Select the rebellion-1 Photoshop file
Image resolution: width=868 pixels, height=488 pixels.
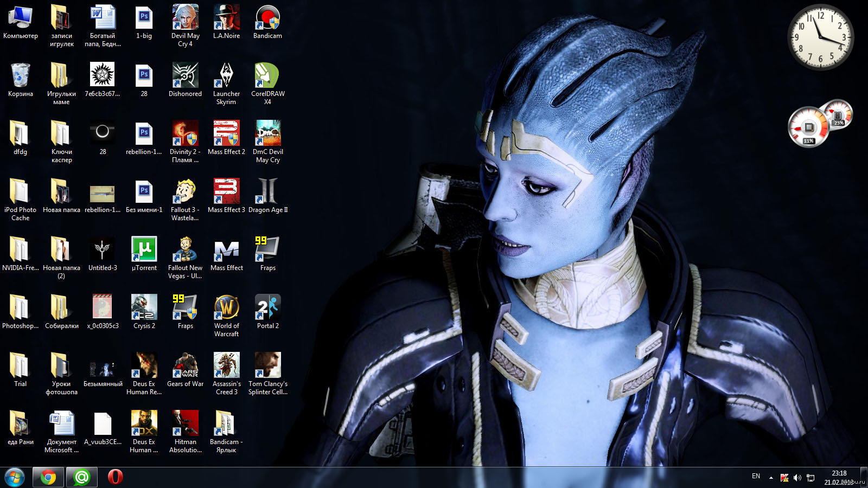pyautogui.click(x=144, y=139)
